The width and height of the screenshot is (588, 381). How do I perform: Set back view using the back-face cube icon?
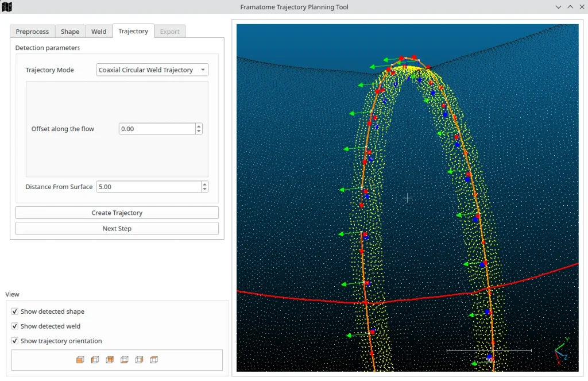[x=110, y=360]
